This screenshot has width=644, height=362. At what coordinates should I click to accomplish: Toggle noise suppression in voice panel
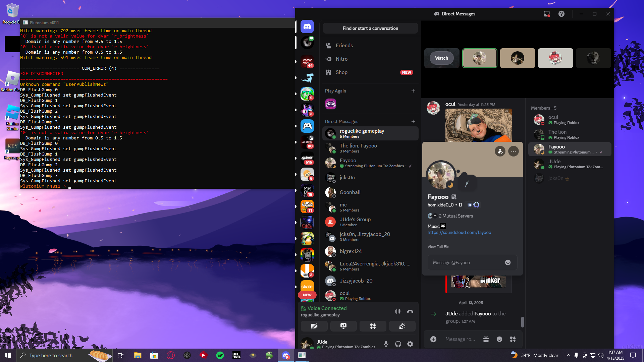pos(398,311)
